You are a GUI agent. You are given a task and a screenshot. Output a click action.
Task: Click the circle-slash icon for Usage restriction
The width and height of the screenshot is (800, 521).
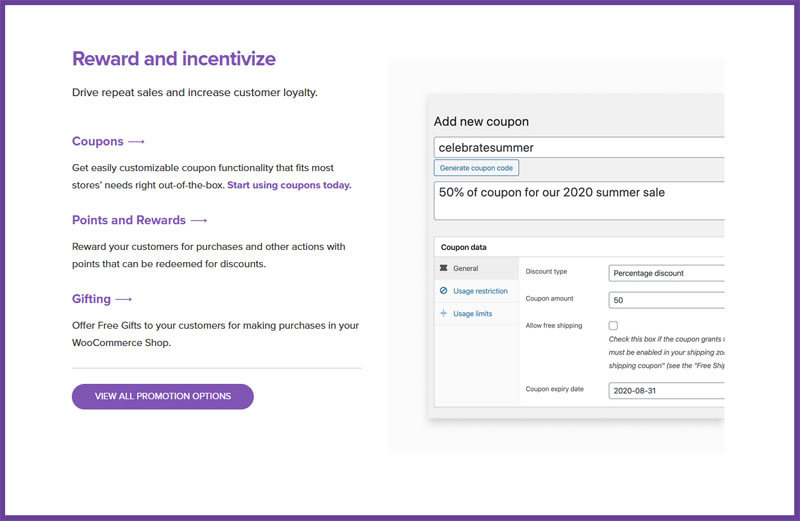(443, 291)
